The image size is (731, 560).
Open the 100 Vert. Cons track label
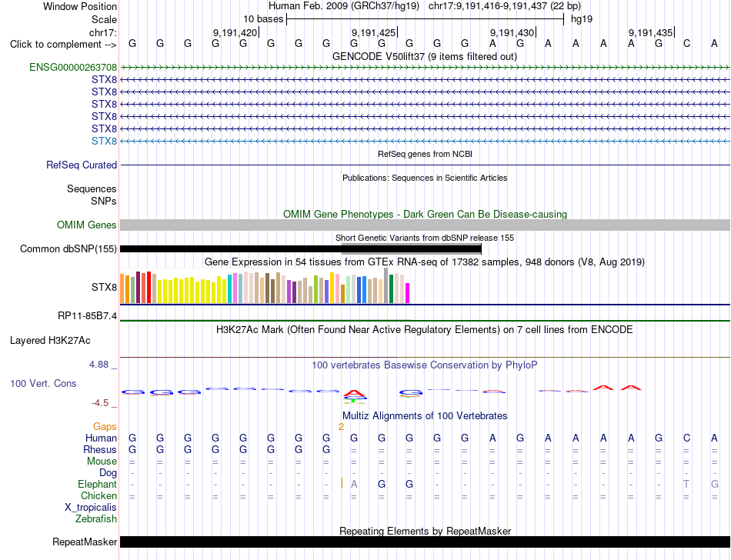[43, 383]
